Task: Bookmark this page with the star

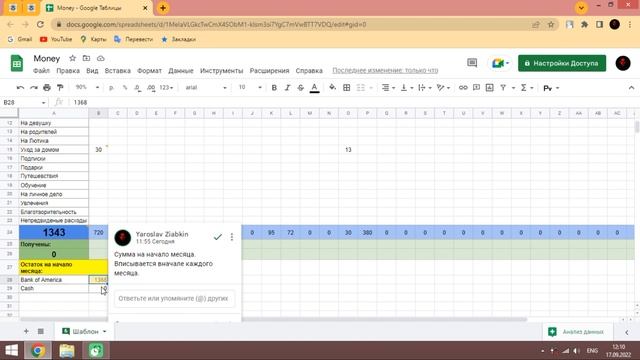Action: point(551,24)
